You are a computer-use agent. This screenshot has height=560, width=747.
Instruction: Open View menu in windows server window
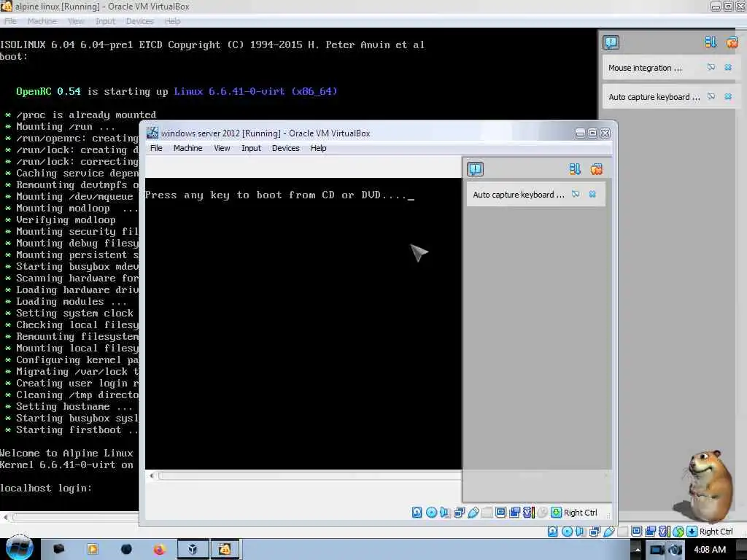(x=222, y=148)
